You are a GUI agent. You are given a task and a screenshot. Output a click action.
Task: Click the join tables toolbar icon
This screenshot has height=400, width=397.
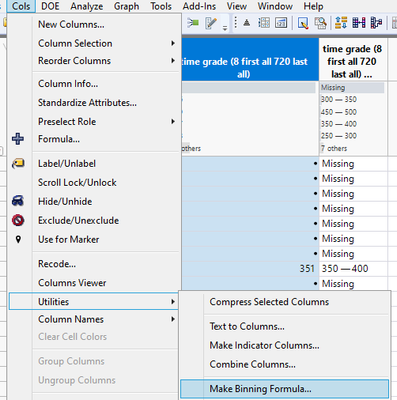click(x=359, y=23)
